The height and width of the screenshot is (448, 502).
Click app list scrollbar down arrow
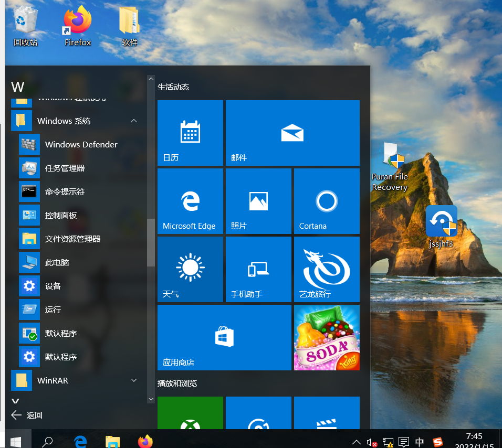coord(151,399)
